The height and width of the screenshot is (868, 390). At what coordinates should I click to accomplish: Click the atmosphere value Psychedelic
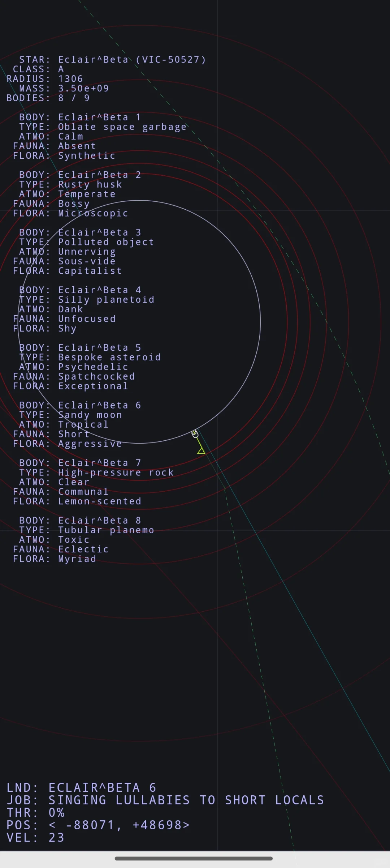click(93, 367)
